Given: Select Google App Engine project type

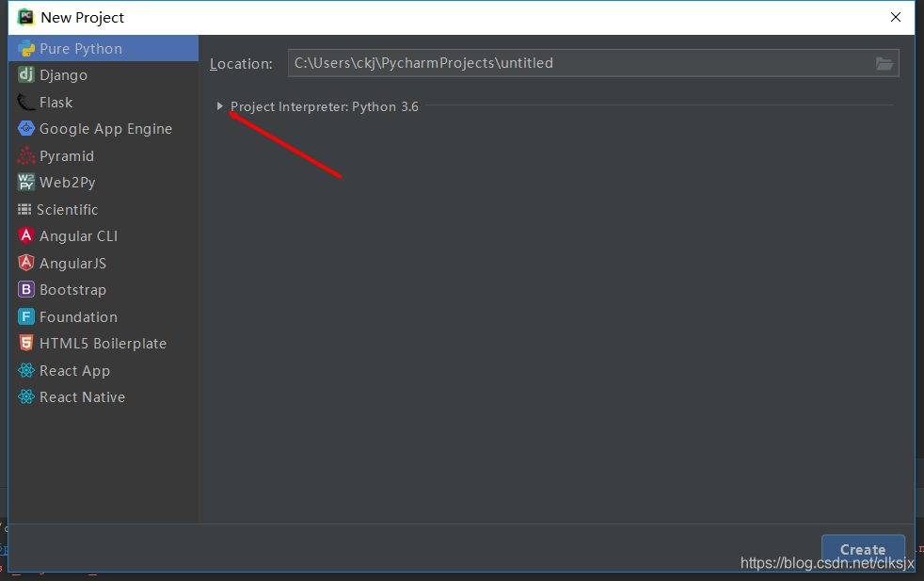Looking at the screenshot, I should 104,129.
